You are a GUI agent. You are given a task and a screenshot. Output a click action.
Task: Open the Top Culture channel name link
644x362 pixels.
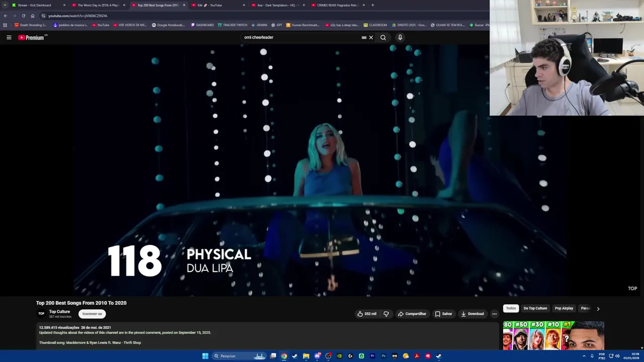[59, 312]
